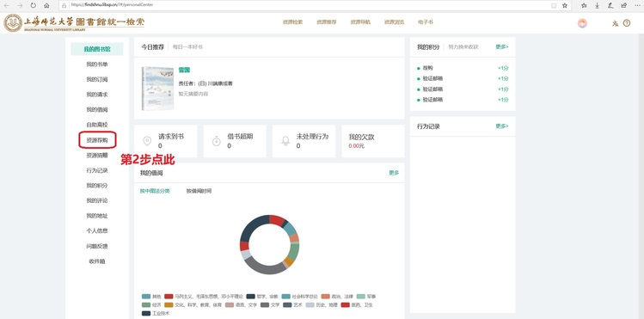Click the add notes pen icon
Viewport: 644px width, 319px height.
point(610,5)
